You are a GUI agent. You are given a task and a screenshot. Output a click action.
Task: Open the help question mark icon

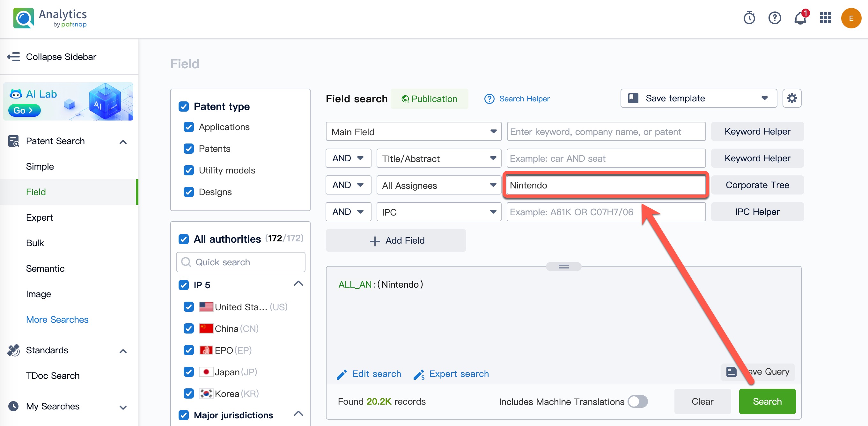tap(774, 18)
